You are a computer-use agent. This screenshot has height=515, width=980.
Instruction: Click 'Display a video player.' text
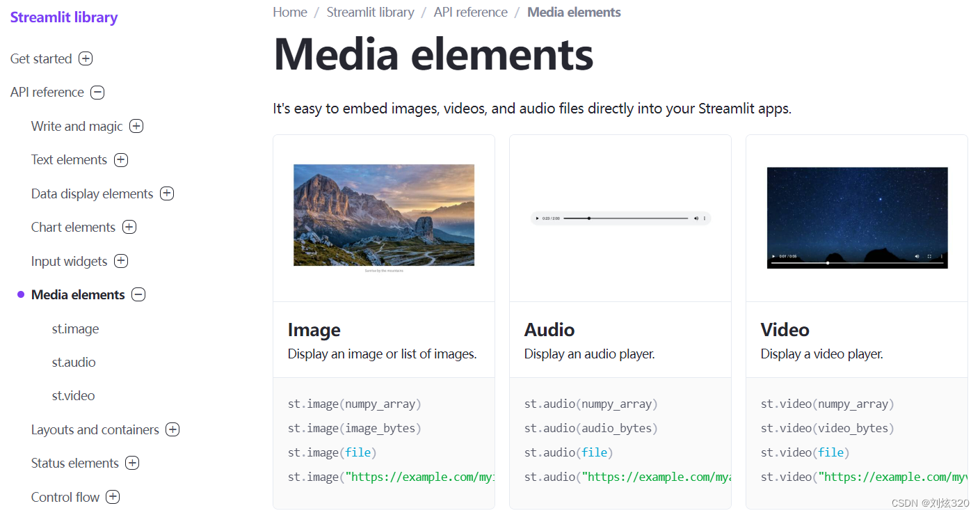(x=822, y=354)
